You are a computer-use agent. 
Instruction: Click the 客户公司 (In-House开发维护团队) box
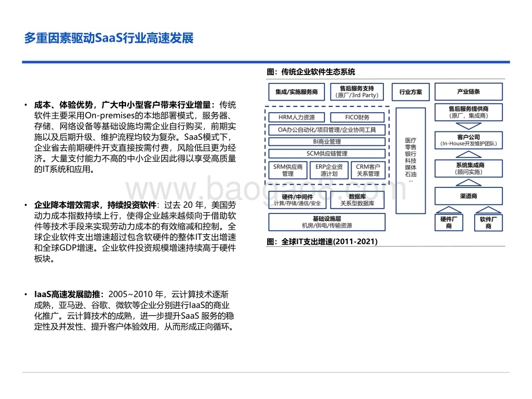pos(468,140)
